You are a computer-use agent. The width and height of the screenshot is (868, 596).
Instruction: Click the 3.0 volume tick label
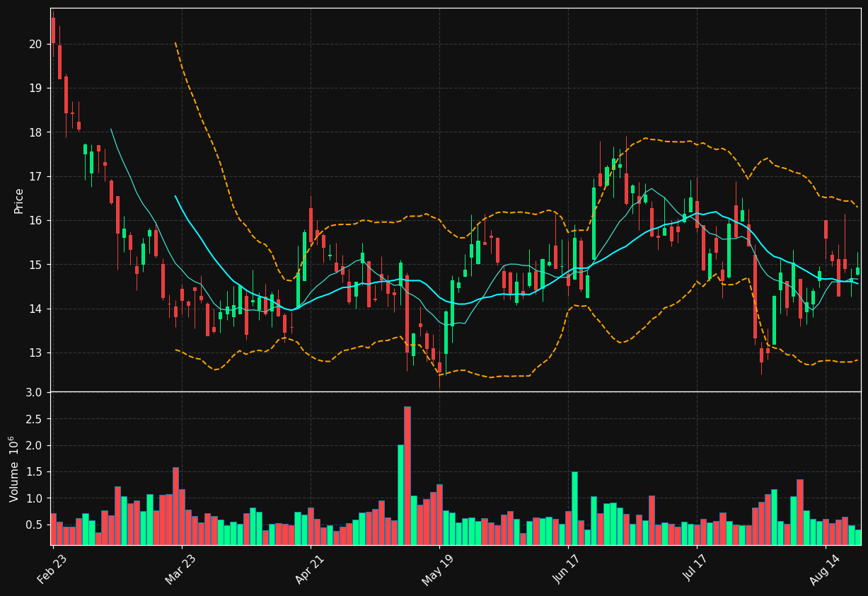coord(35,392)
